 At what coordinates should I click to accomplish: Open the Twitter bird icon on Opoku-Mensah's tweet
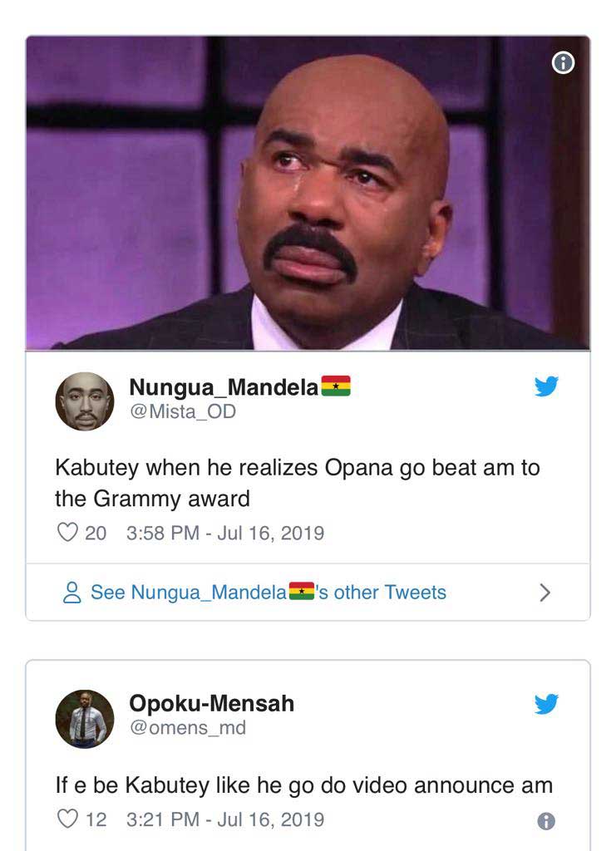pos(546,703)
